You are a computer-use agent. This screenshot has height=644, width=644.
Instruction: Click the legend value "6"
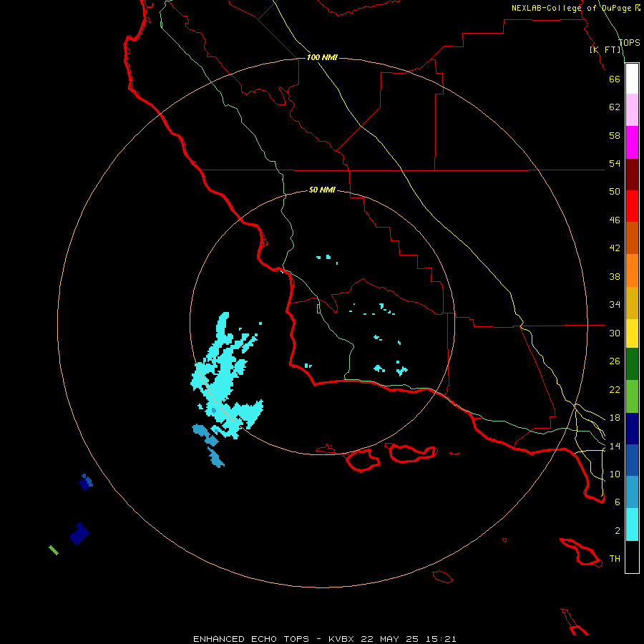pyautogui.click(x=618, y=502)
